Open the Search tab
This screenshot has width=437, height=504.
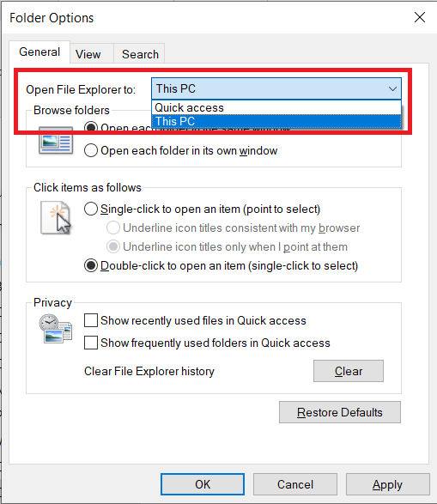(140, 54)
